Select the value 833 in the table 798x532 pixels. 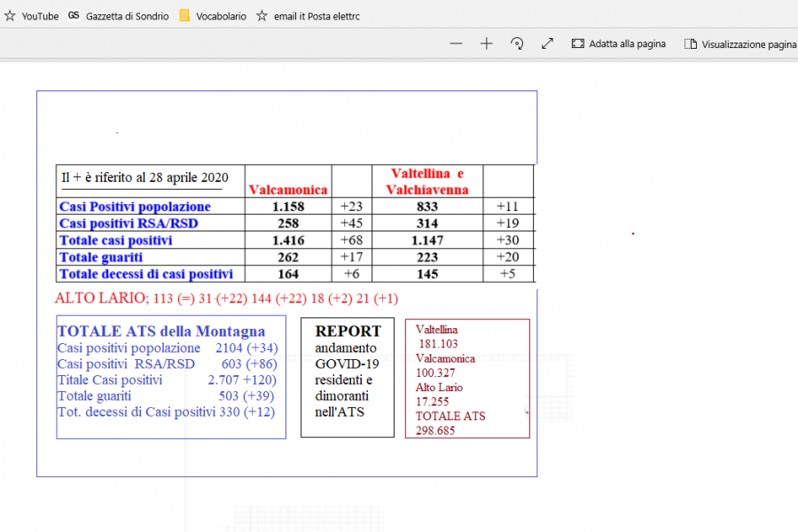(427, 207)
